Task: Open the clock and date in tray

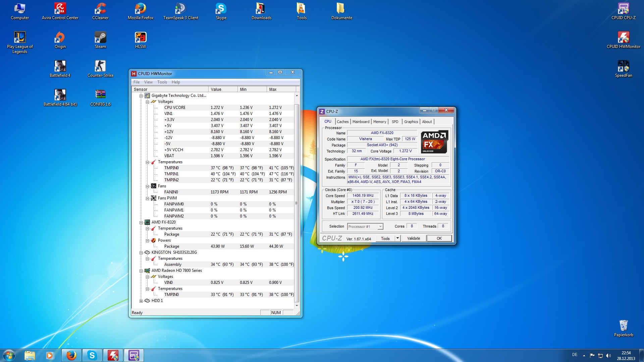Action: coord(626,356)
